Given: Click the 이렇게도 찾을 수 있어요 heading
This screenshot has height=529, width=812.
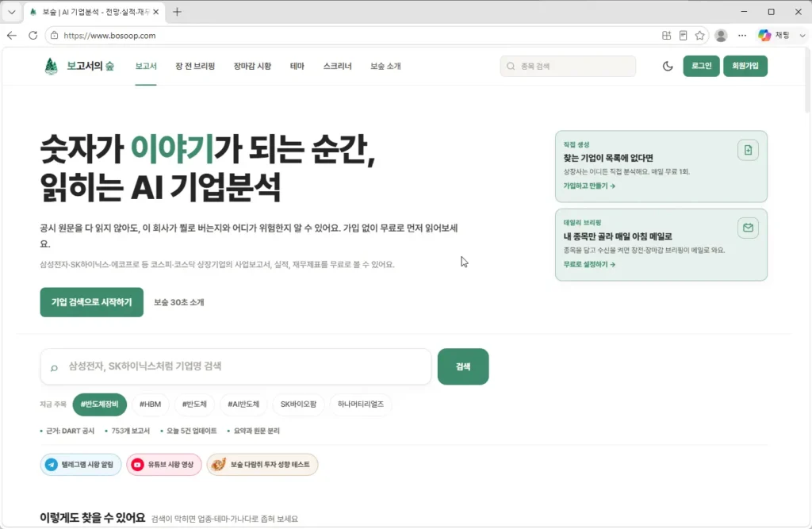Looking at the screenshot, I should pyautogui.click(x=93, y=518).
